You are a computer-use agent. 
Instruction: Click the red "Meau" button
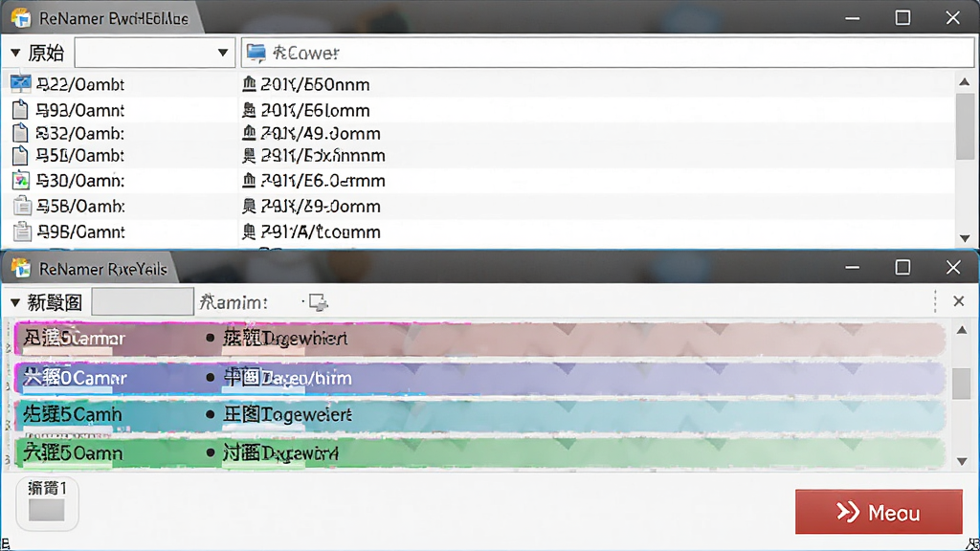pos(879,512)
